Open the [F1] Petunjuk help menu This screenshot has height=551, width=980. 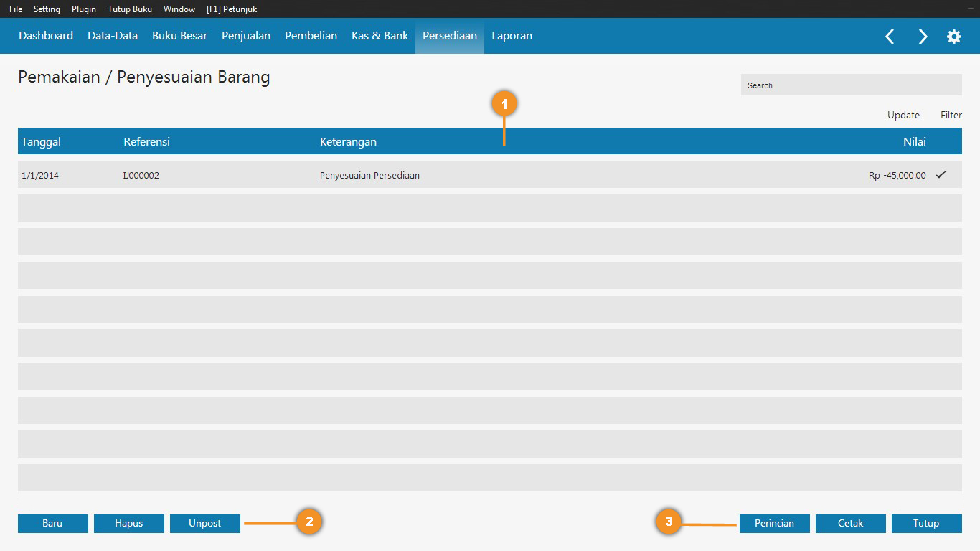pos(232,9)
